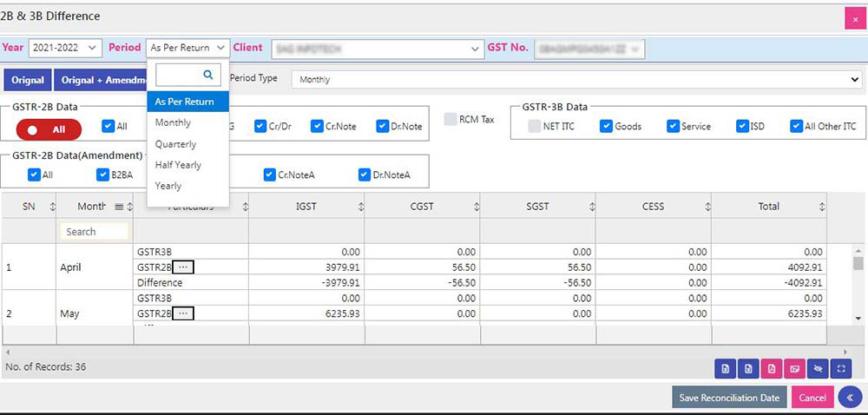This screenshot has width=868, height=415.
Task: Open the Month column menu icon
Action: tap(119, 207)
